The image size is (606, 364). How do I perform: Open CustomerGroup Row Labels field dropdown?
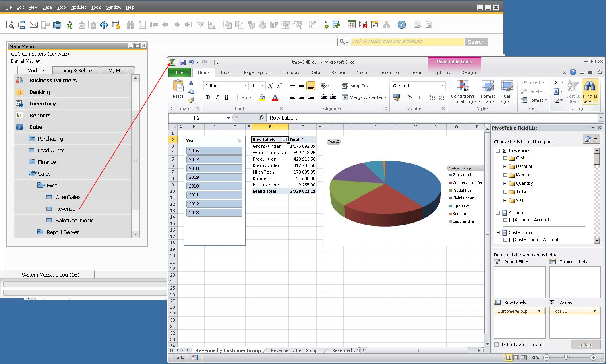(539, 311)
